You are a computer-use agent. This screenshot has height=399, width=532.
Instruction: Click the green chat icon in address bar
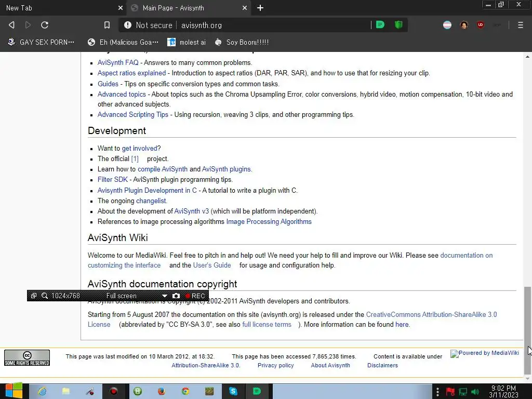click(x=380, y=25)
